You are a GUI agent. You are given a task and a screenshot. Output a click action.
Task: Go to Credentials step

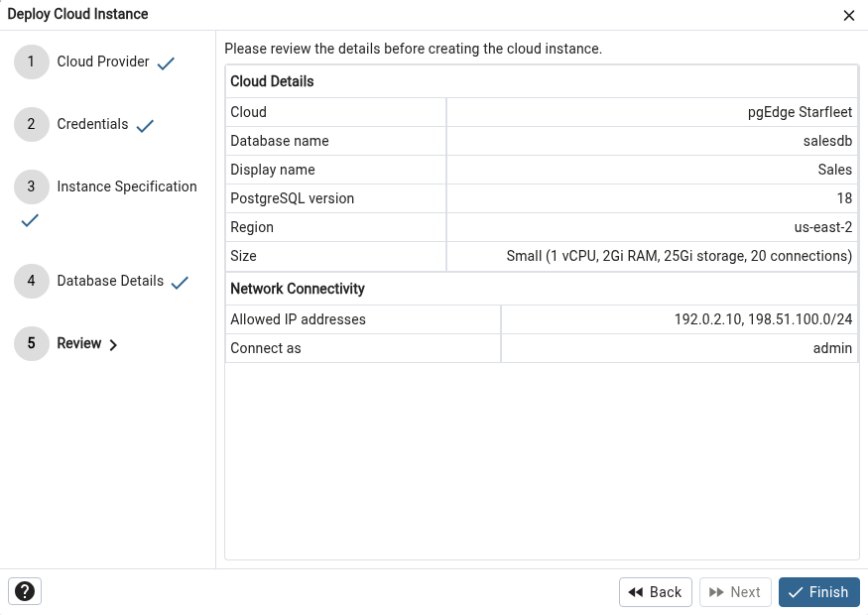coord(92,124)
